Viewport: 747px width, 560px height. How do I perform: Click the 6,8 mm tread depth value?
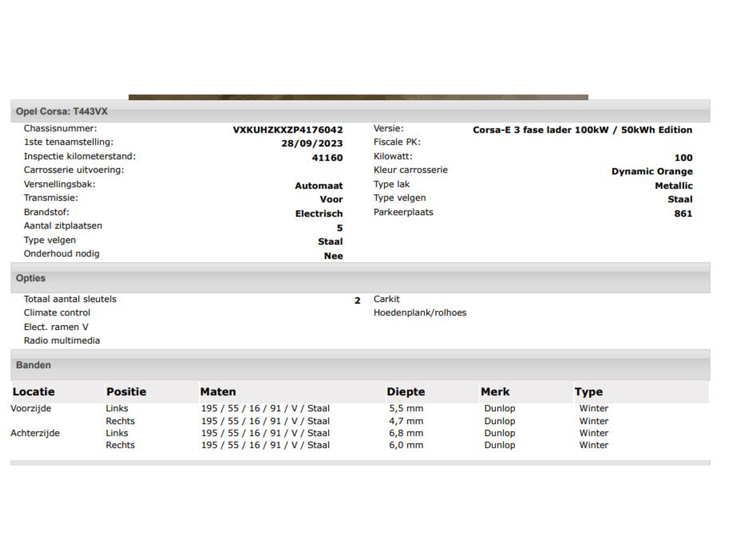pyautogui.click(x=406, y=433)
